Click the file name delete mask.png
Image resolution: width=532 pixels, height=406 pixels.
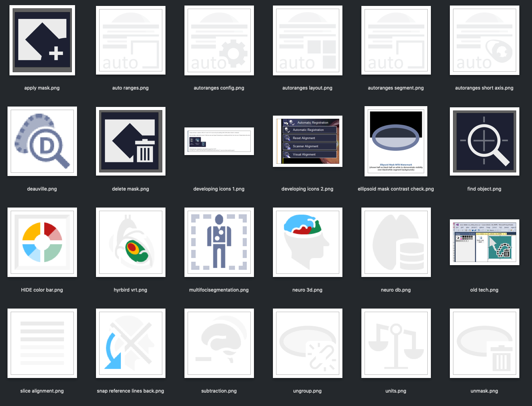[130, 189]
